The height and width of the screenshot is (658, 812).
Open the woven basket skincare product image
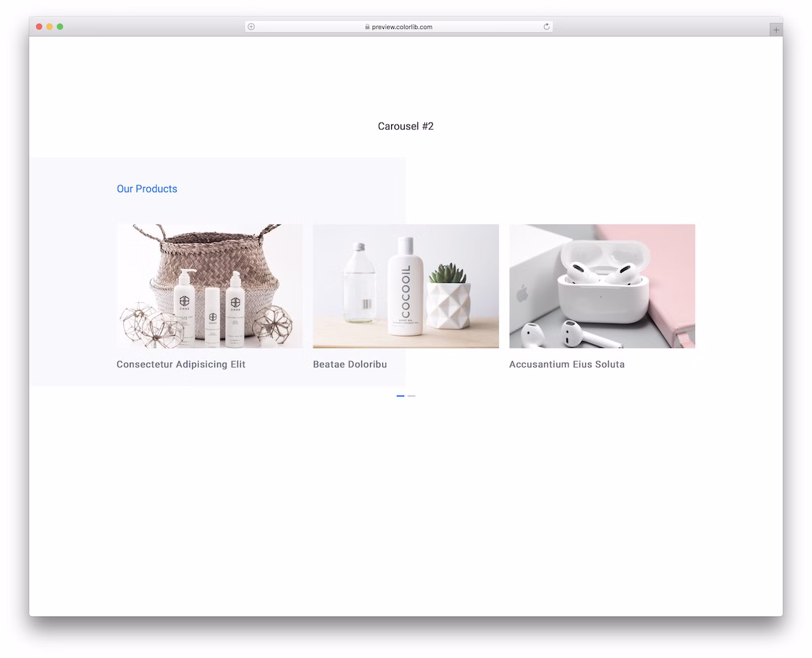pos(210,286)
